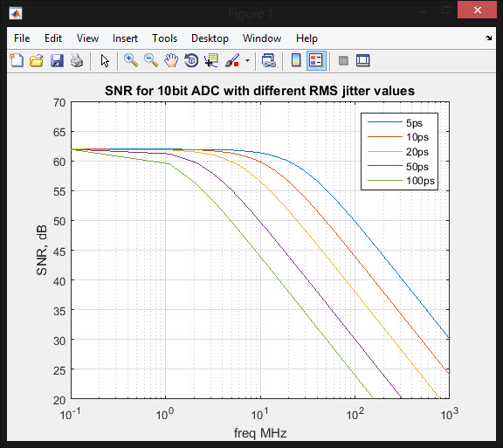Toggle the Insert Colorbar button
The image size is (503, 448).
[x=296, y=60]
